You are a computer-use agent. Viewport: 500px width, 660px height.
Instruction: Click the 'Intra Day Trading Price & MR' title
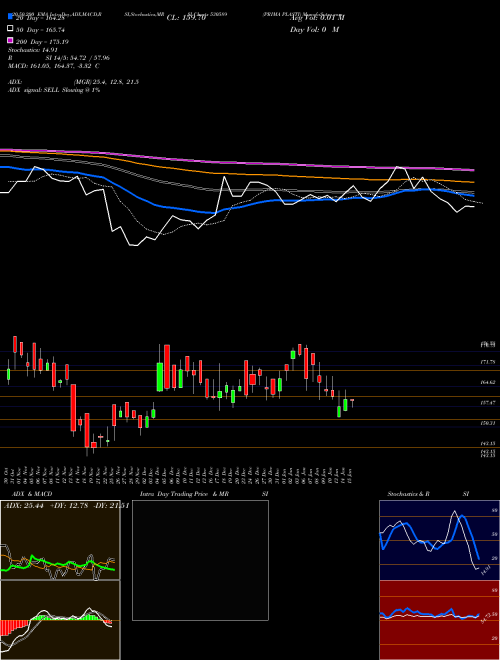tap(184, 494)
